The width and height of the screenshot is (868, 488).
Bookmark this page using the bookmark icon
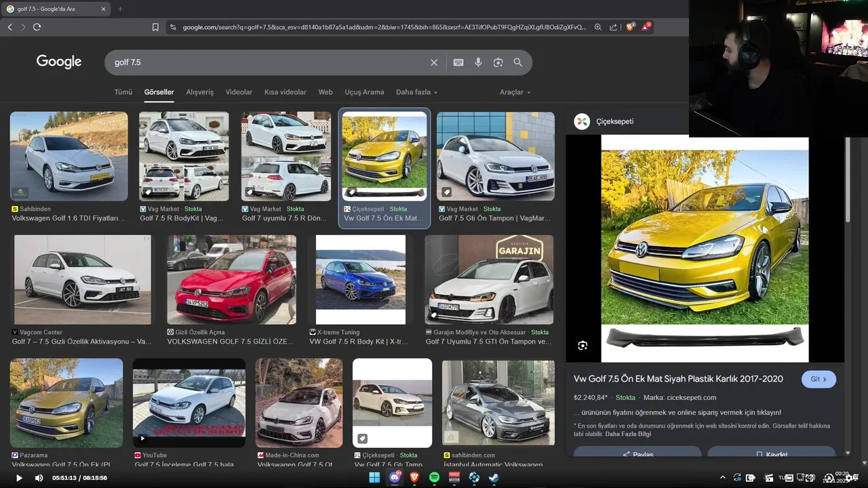[155, 27]
